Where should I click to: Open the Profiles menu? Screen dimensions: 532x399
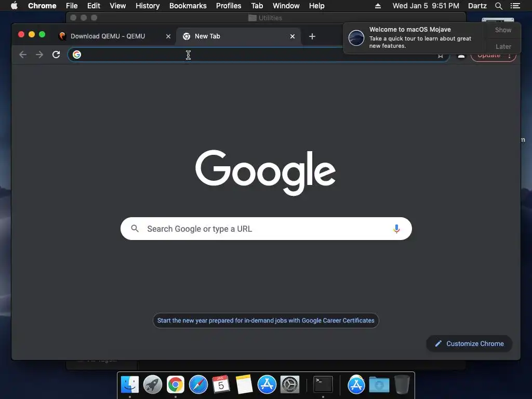coord(229,6)
